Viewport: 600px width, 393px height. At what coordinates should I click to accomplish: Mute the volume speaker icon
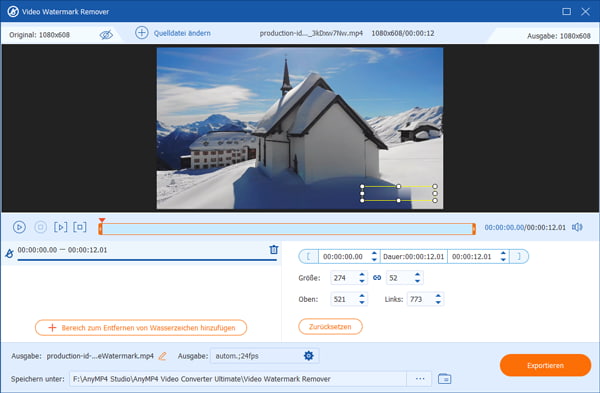[577, 227]
